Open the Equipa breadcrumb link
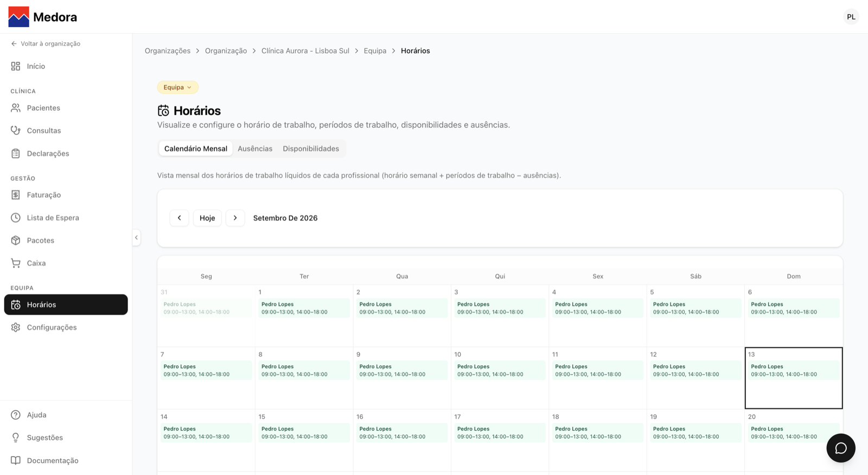This screenshot has width=868, height=475. (x=375, y=50)
